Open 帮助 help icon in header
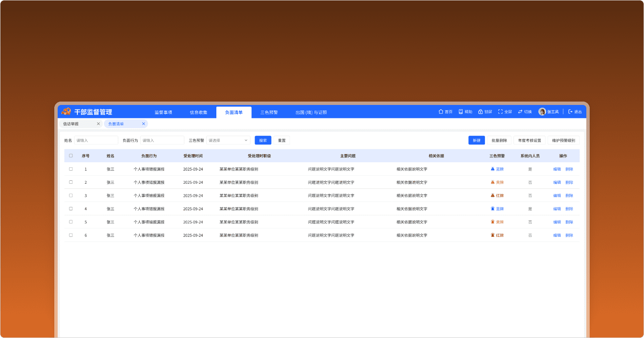The height and width of the screenshot is (338, 644). click(460, 112)
